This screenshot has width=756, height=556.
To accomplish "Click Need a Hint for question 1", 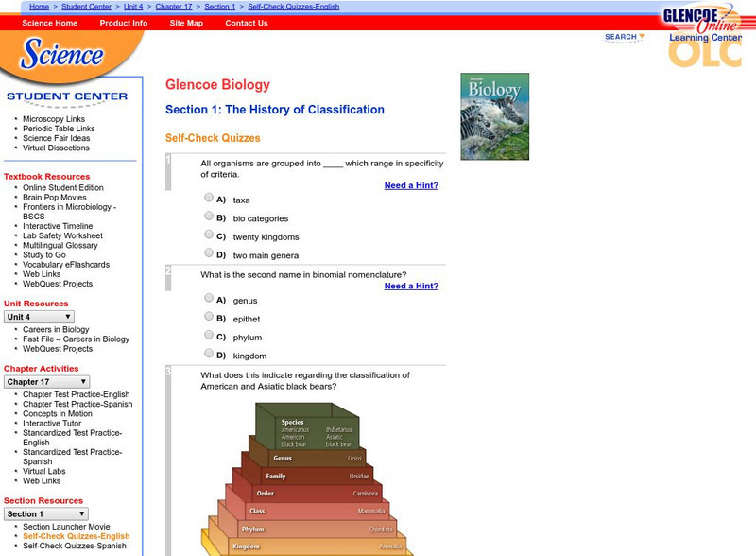I will (411, 185).
